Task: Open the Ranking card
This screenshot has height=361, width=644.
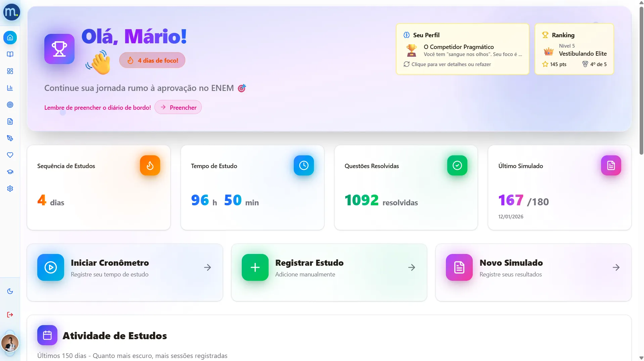Action: pyautogui.click(x=574, y=49)
